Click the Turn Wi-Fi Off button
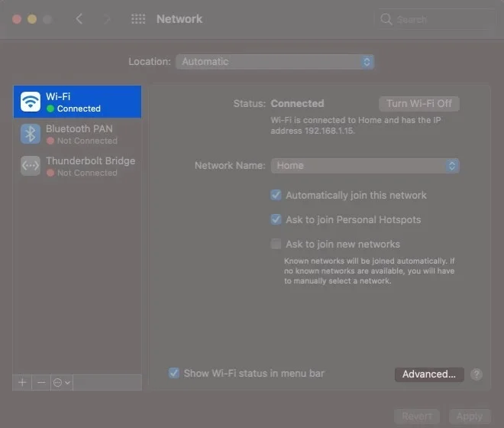 point(418,104)
